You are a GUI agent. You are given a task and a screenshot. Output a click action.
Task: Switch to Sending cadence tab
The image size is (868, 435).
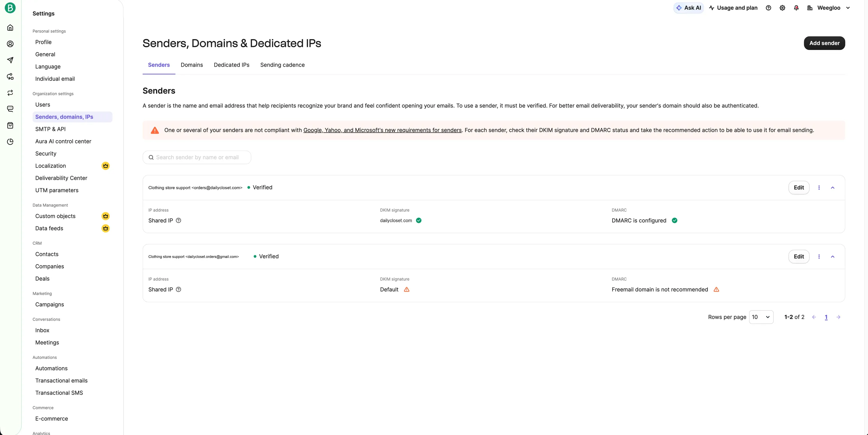[x=283, y=65]
